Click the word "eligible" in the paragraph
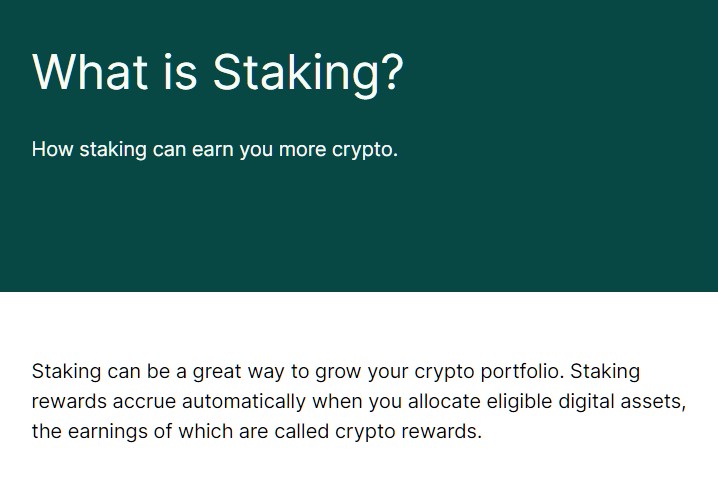This screenshot has height=480, width=718. [x=519, y=402]
